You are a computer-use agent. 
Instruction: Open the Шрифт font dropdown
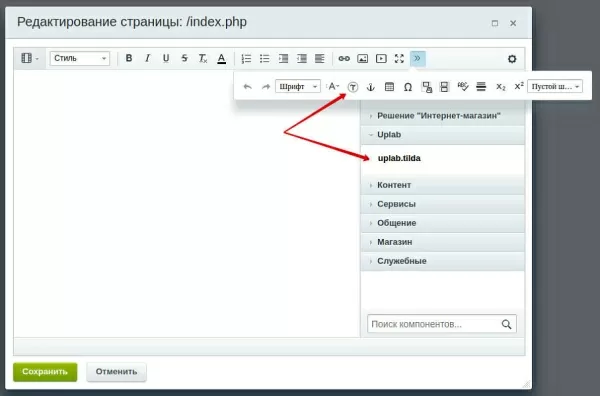(298, 86)
